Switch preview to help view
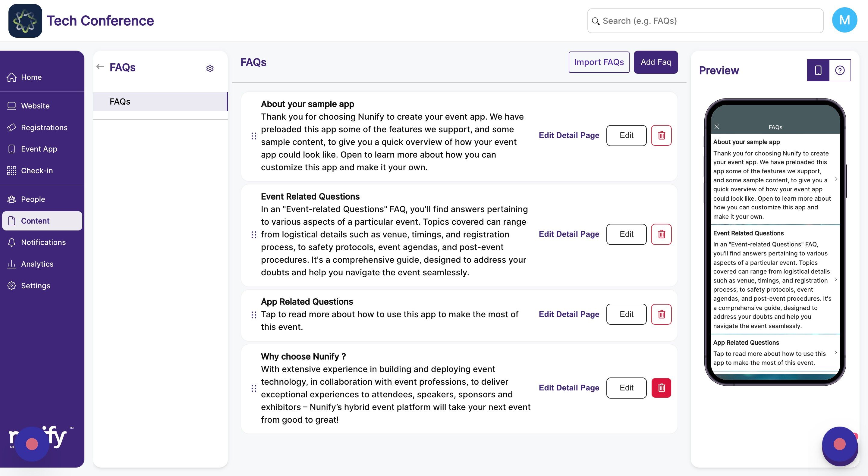Viewport: 868px width, 476px height. click(840, 70)
